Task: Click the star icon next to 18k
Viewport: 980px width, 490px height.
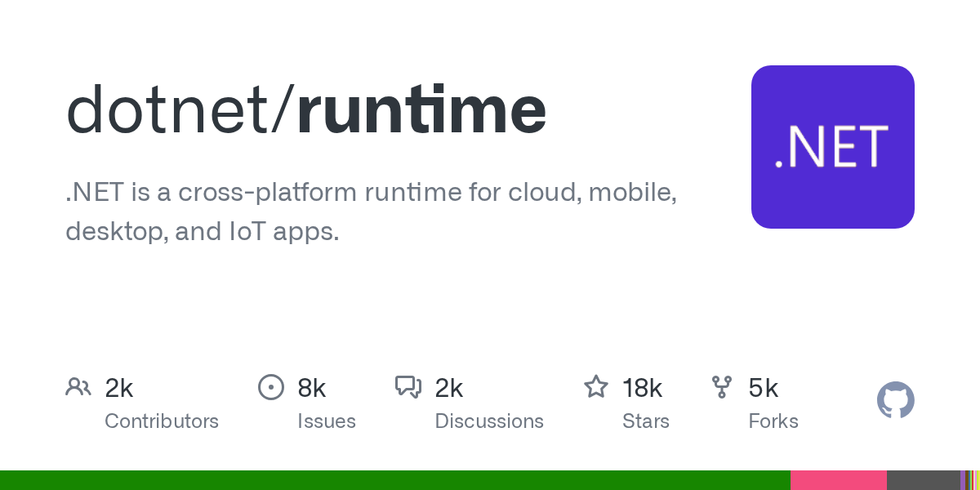Action: (x=596, y=387)
